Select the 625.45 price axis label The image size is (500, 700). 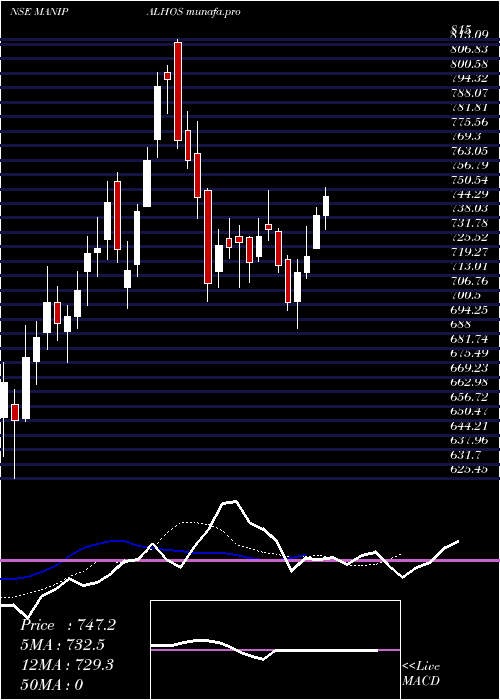click(469, 469)
